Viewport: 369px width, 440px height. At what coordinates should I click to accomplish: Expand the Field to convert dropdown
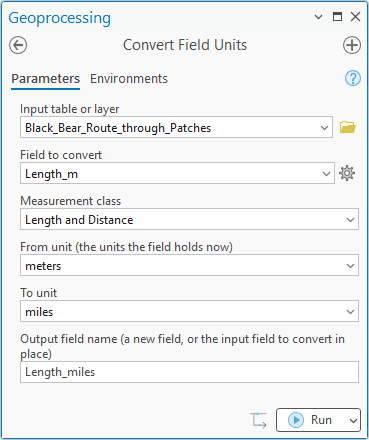pyautogui.click(x=326, y=174)
